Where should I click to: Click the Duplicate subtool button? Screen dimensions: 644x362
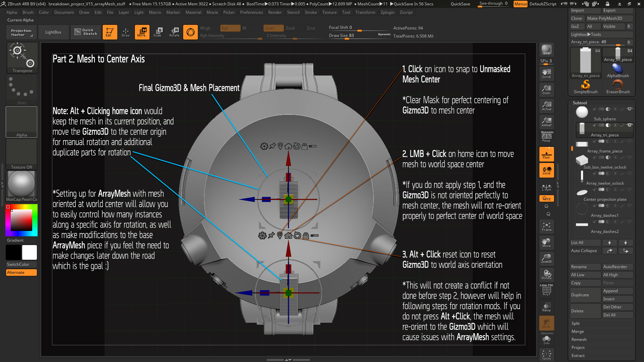[x=585, y=295]
